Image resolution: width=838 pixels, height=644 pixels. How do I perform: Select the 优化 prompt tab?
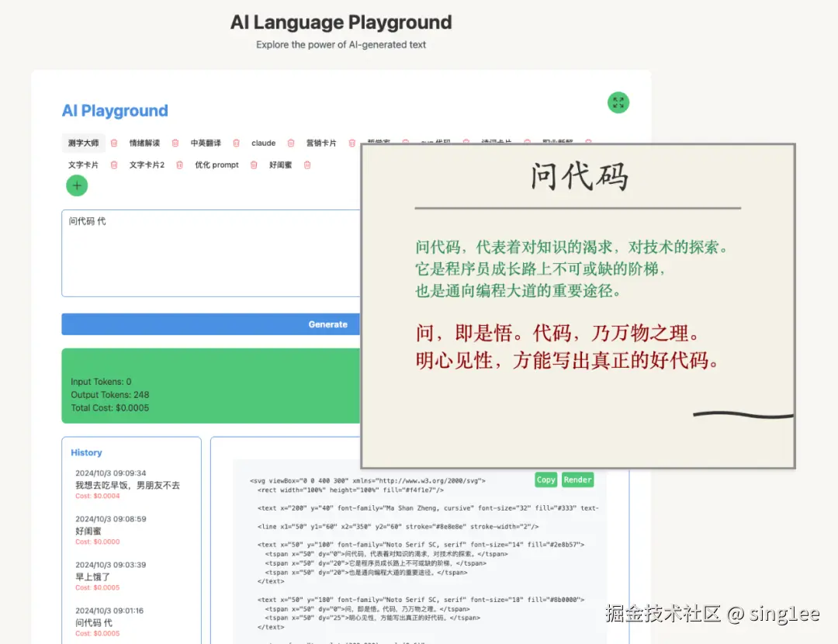216,165
